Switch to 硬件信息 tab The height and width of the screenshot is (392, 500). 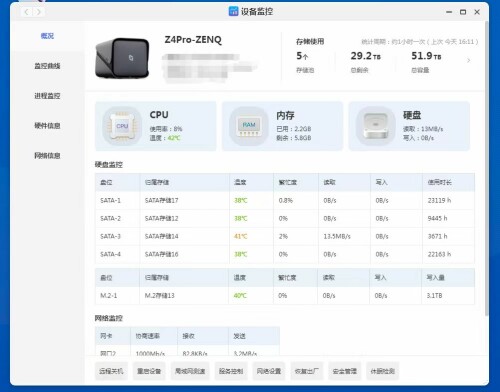tap(47, 126)
